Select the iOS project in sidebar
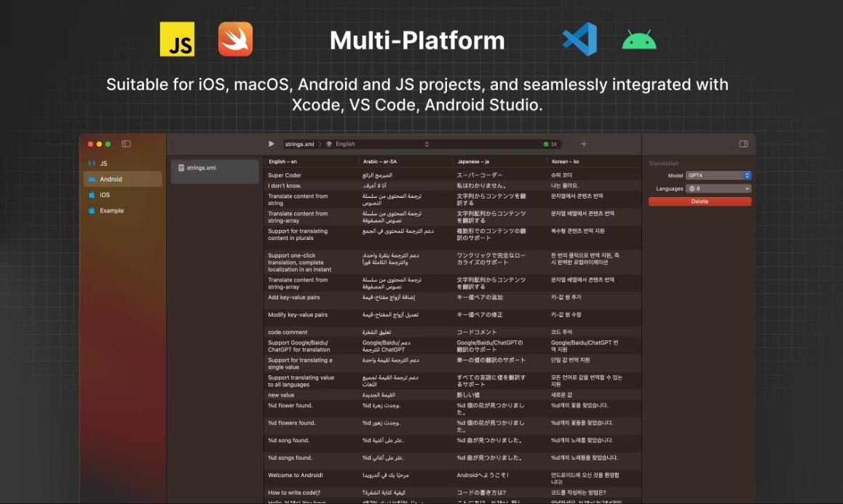Viewport: 843px width, 504px height. 122,195
